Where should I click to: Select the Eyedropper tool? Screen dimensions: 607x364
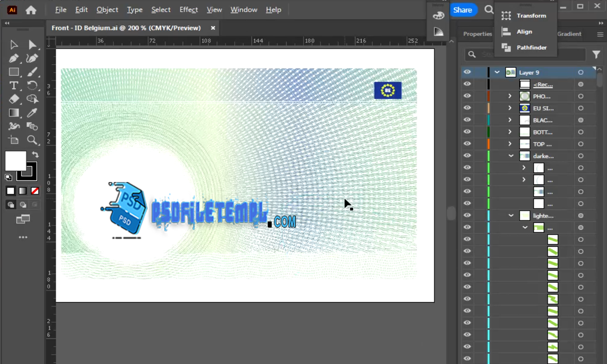click(x=32, y=113)
